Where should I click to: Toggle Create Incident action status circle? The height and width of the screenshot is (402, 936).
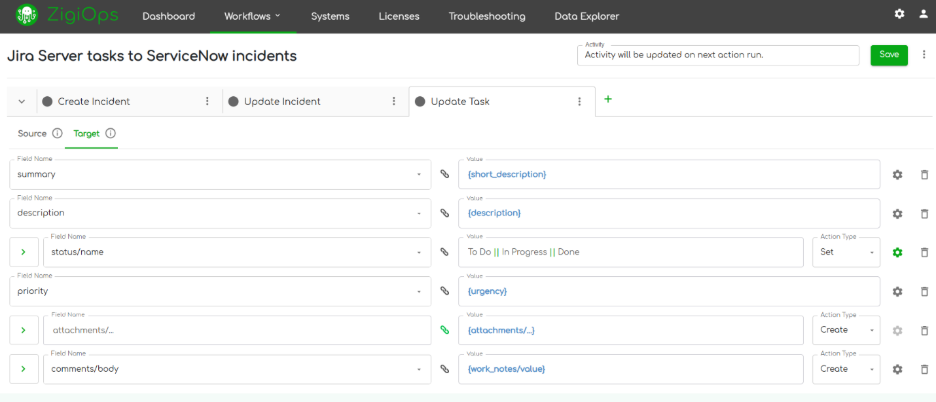pos(47,102)
